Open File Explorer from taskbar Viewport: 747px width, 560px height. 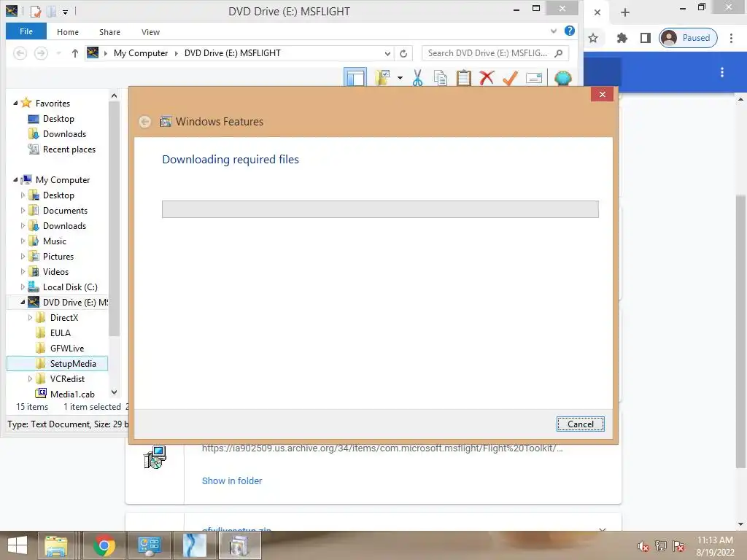pos(56,545)
